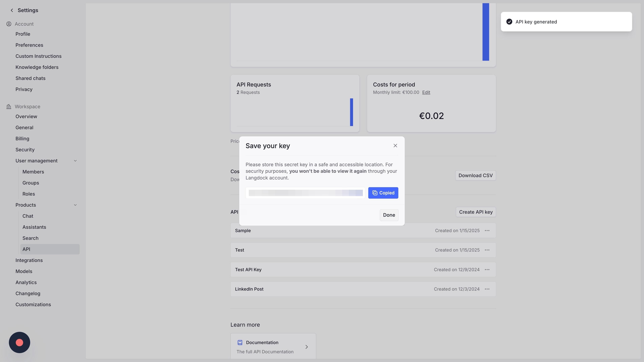Open options menu for Sample API key
Viewport: 644px width, 362px height.
(487, 231)
